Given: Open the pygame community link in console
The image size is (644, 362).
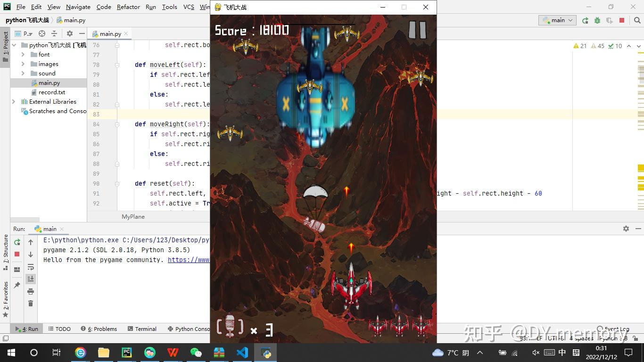Looking at the screenshot, I should pyautogui.click(x=188, y=260).
